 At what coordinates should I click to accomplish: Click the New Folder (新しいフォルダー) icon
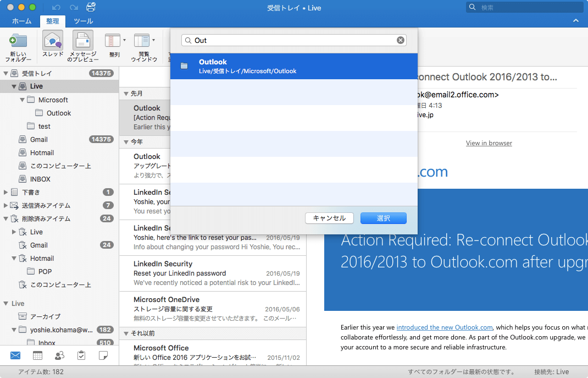pyautogui.click(x=18, y=41)
